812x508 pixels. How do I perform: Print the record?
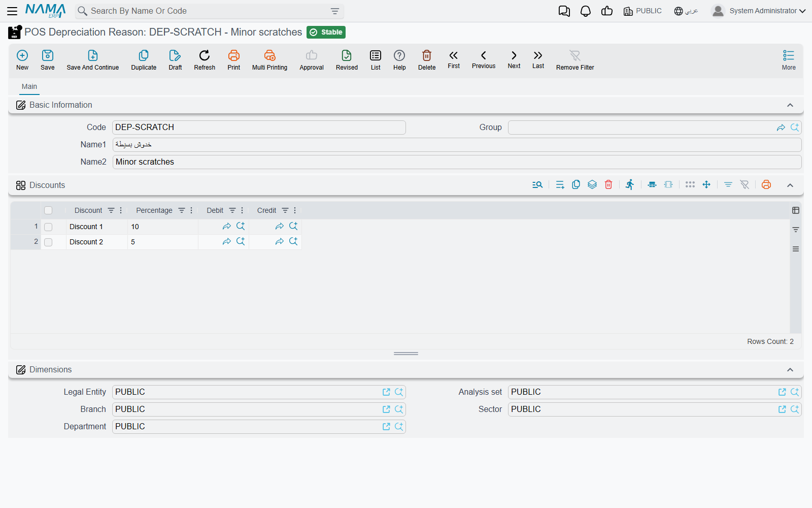click(x=234, y=60)
